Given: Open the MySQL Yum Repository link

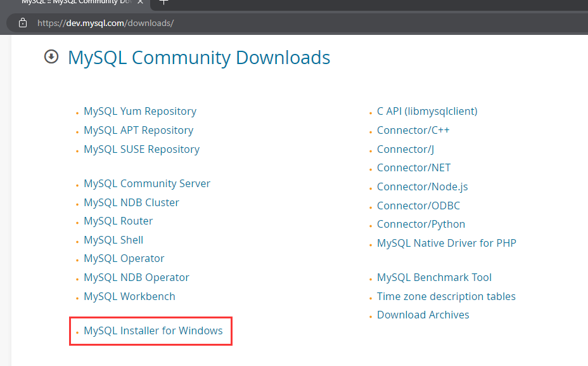Looking at the screenshot, I should coord(139,111).
